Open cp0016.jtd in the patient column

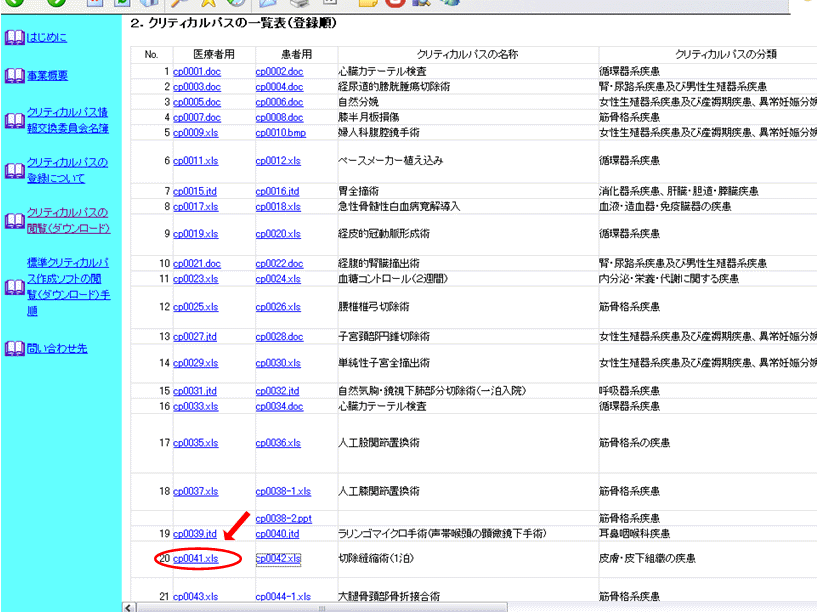[278, 191]
